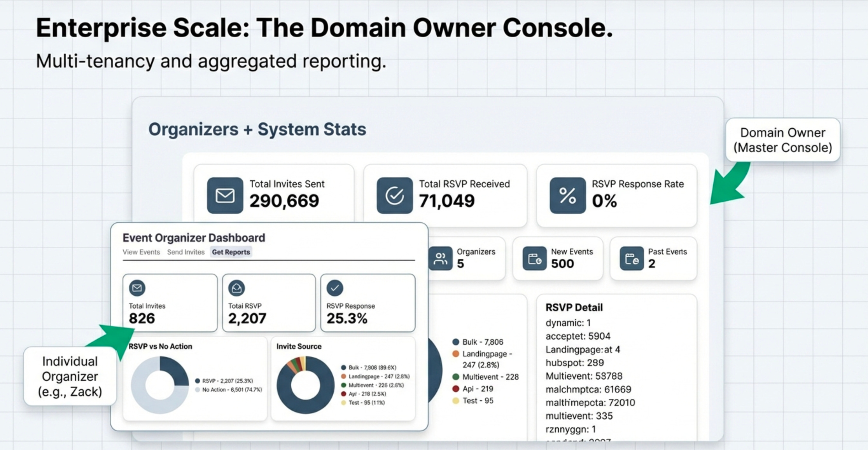
Task: Open the View Events tab
Action: pos(141,252)
